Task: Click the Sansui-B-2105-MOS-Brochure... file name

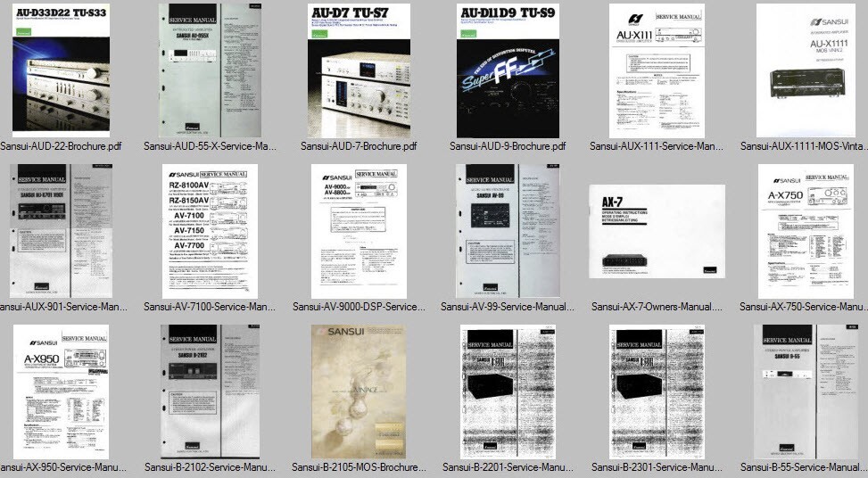Action: tap(359, 467)
